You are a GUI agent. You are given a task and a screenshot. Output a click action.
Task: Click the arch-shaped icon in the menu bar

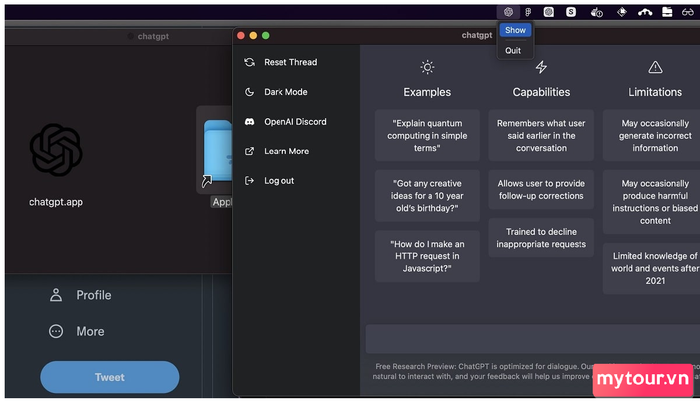[x=645, y=13]
